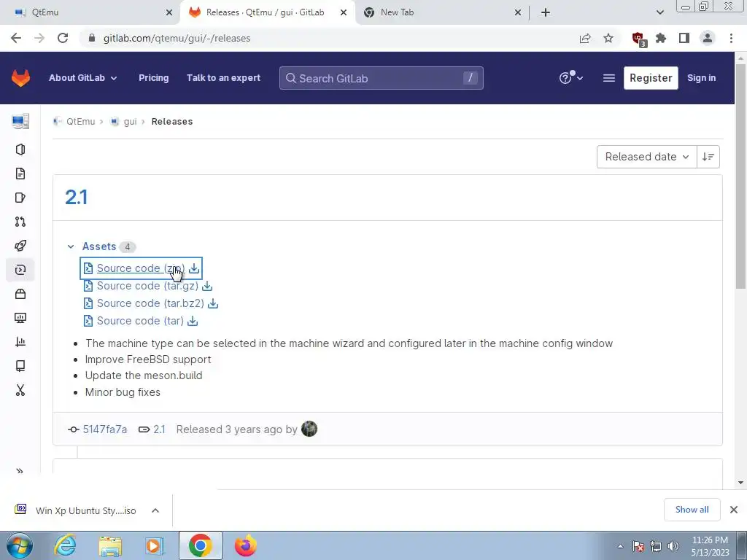Open the project avatar in sidebar

tap(20, 122)
